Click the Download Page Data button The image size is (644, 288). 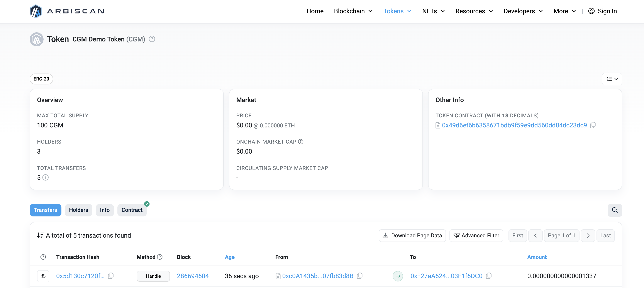click(x=412, y=235)
